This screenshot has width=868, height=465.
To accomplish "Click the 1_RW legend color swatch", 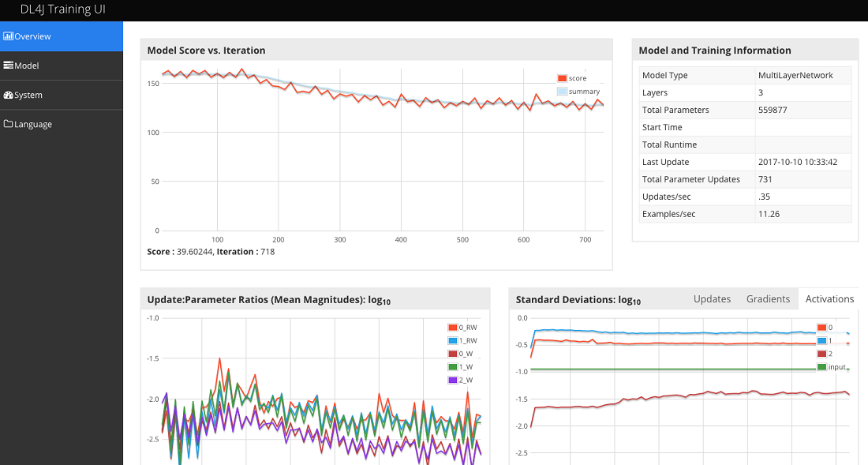I will [452, 341].
